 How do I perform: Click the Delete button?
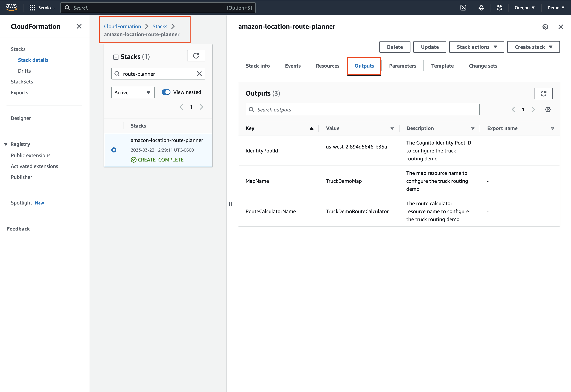tap(395, 47)
